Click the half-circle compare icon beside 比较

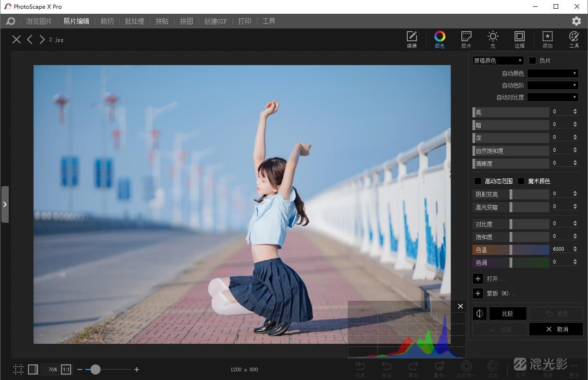click(479, 314)
